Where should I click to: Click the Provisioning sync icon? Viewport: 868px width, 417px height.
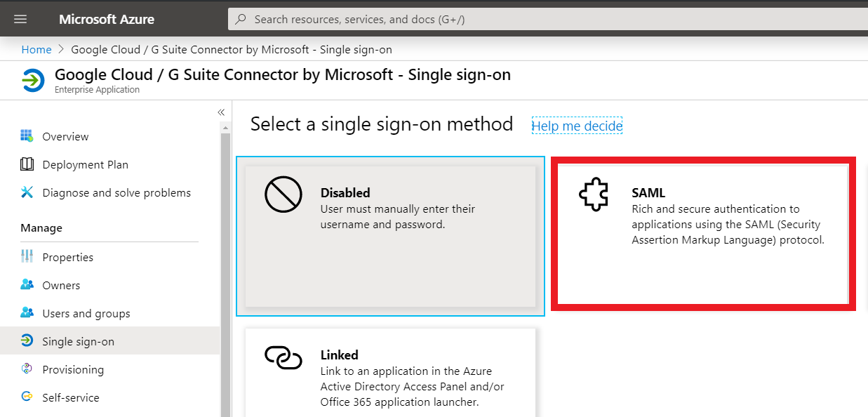(x=27, y=369)
